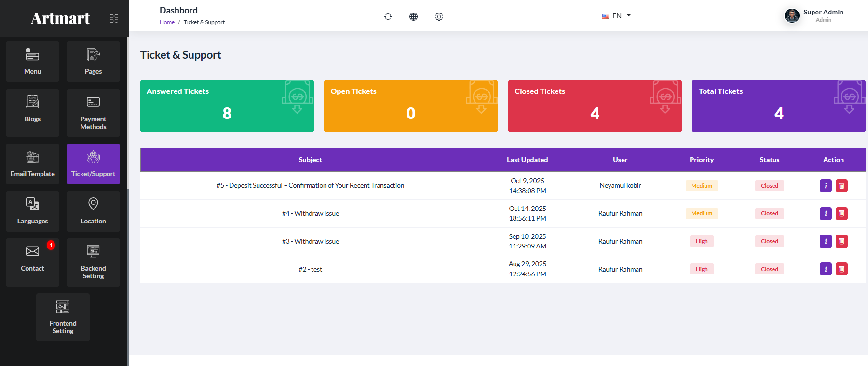The height and width of the screenshot is (366, 868).
Task: Follow the Home breadcrumb link
Action: click(x=167, y=22)
